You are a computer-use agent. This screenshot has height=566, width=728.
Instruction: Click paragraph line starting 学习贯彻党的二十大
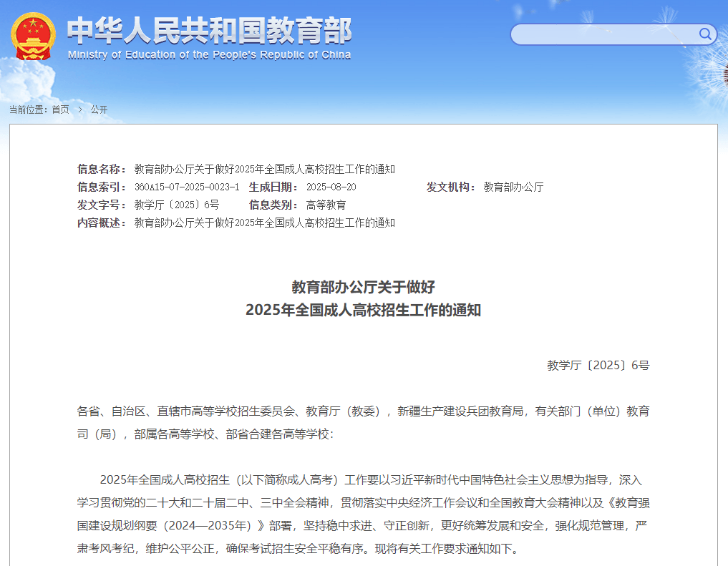click(x=363, y=503)
